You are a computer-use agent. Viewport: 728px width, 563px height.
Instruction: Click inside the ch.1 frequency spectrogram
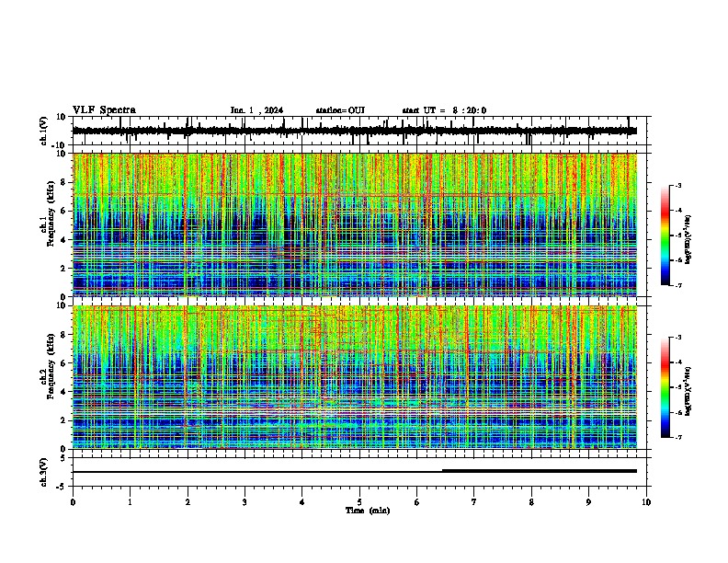(355, 224)
